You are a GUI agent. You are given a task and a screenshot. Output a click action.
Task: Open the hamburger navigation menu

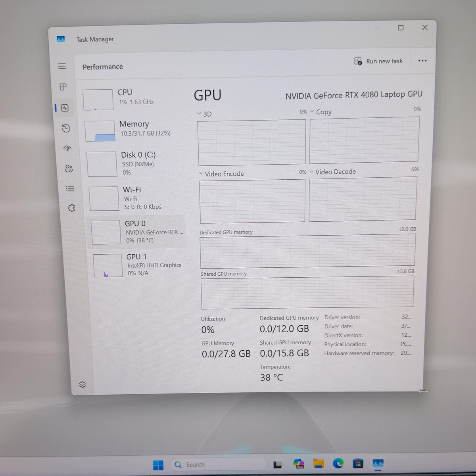tap(62, 66)
